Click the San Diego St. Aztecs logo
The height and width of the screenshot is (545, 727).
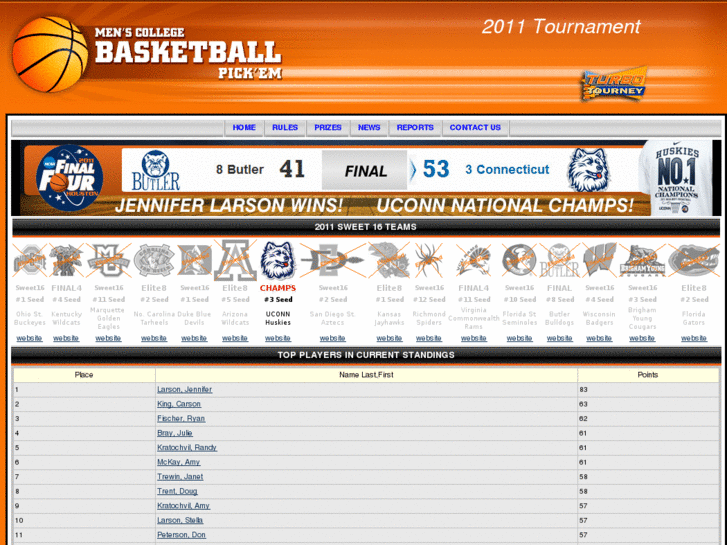coord(333,260)
